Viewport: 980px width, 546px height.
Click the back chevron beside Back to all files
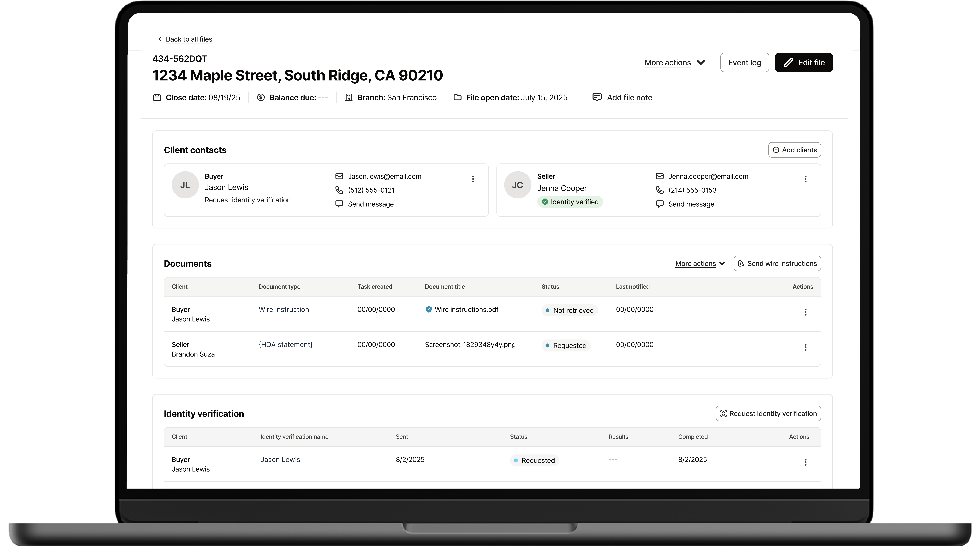tap(160, 39)
